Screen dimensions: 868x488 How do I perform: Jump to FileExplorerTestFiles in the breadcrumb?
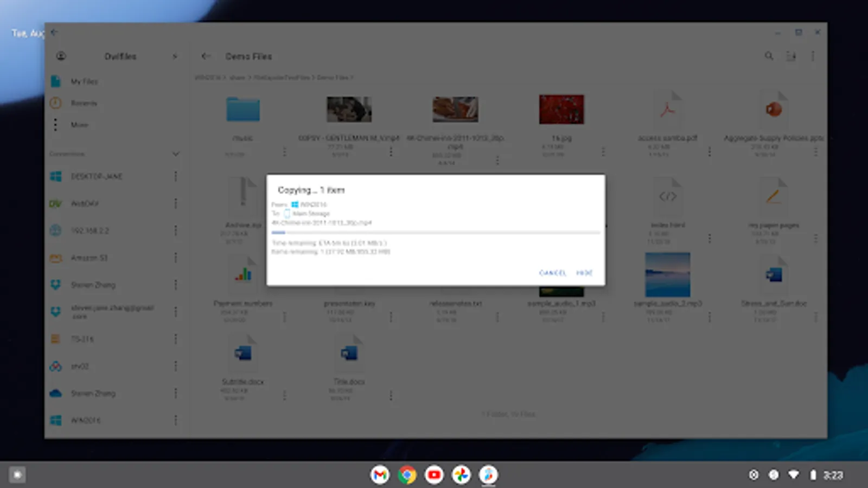(282, 78)
